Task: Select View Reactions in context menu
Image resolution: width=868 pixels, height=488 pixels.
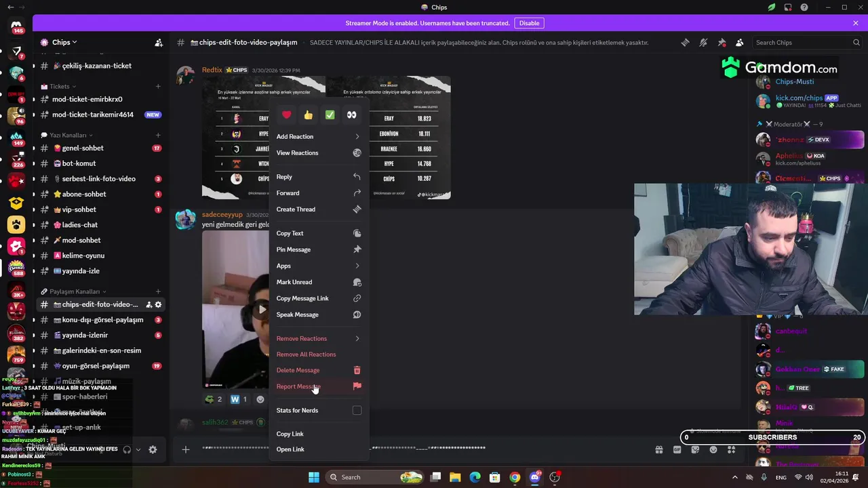Action: (319, 152)
